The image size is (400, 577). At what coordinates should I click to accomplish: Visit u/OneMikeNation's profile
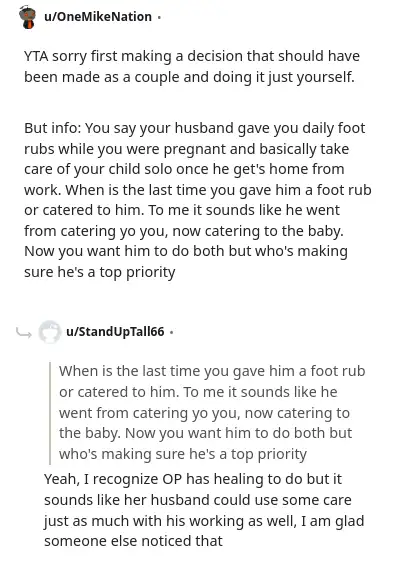click(98, 17)
